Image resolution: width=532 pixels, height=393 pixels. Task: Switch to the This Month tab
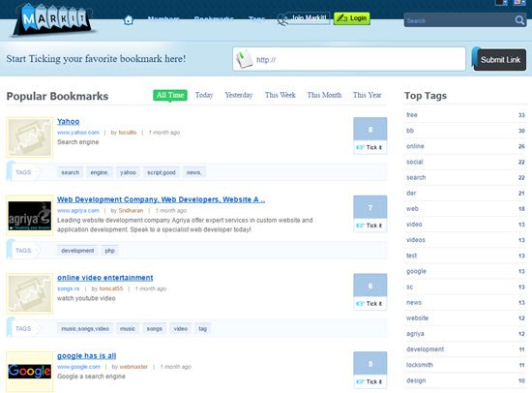324,95
